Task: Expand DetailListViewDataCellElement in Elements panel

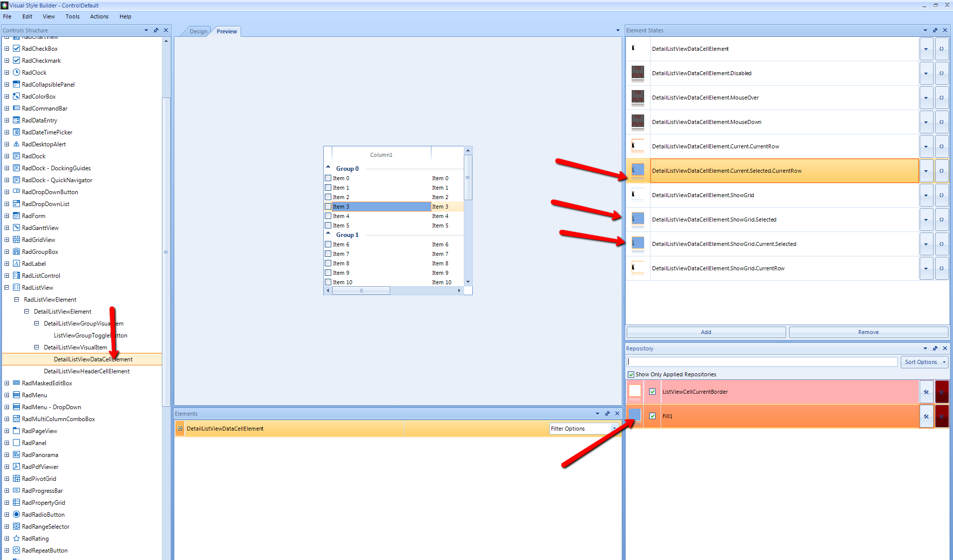Action: [180, 429]
